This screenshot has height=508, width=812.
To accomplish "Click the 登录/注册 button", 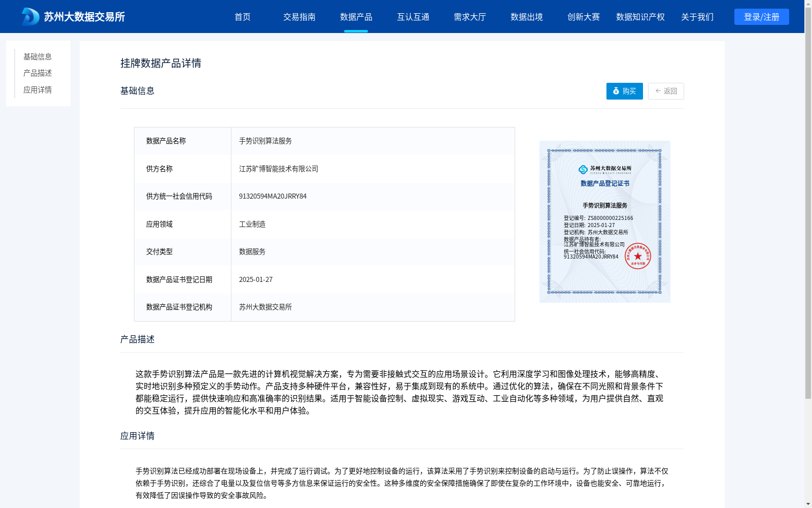I will click(x=762, y=17).
